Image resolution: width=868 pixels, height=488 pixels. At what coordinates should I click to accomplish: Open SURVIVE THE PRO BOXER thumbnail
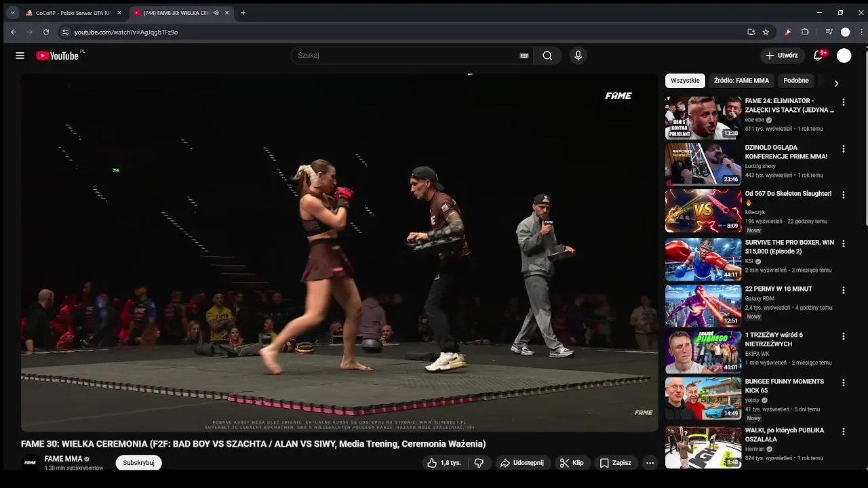click(703, 259)
